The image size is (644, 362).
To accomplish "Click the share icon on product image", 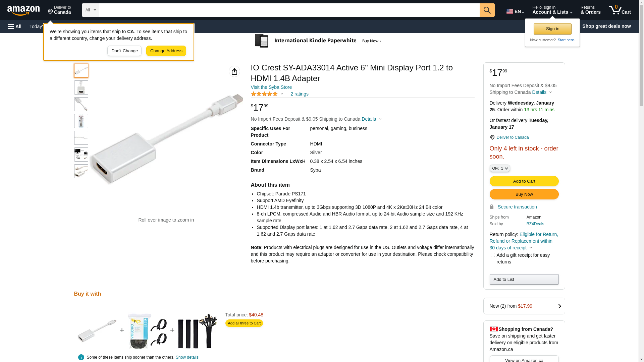I will click(x=234, y=71).
